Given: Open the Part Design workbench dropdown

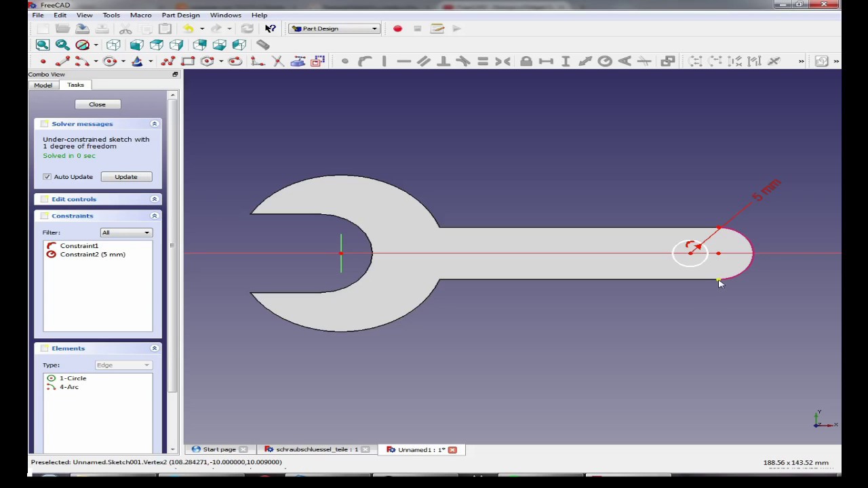Looking at the screenshot, I should (334, 28).
